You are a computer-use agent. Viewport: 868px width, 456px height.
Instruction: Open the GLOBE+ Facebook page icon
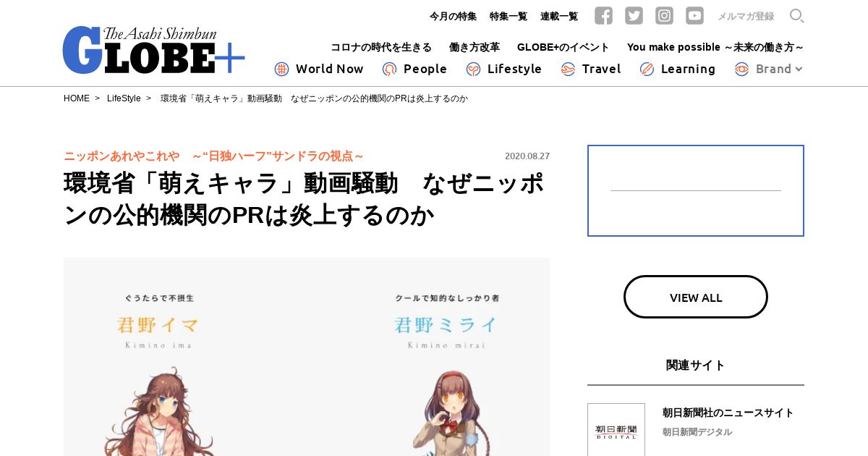pos(603,16)
